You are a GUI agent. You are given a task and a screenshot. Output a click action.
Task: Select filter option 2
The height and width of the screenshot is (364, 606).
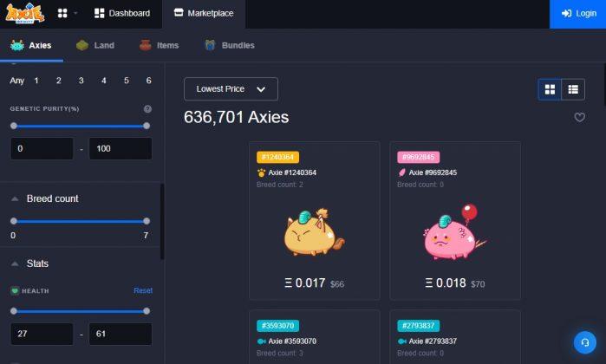point(59,81)
